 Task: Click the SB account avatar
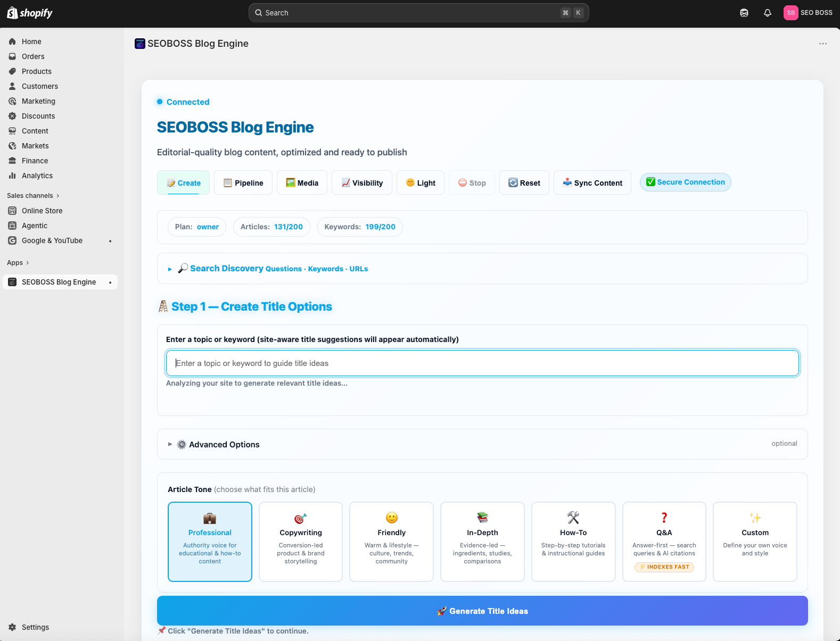coord(791,13)
